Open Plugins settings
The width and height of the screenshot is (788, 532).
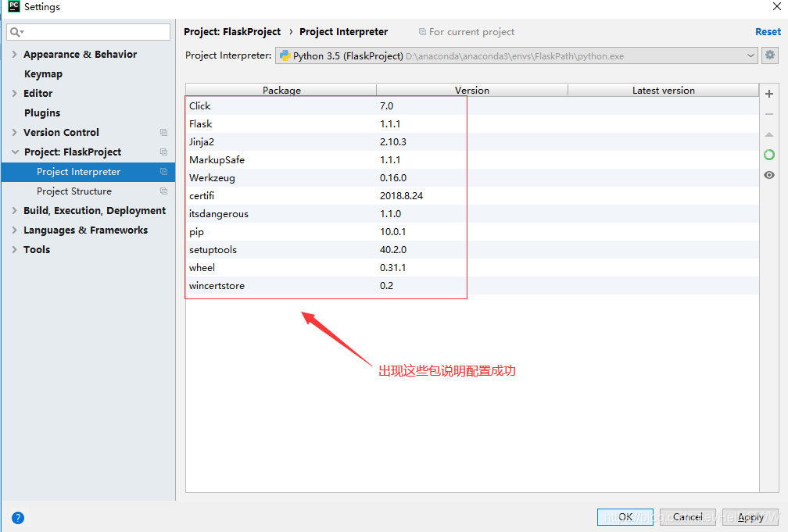[42, 113]
